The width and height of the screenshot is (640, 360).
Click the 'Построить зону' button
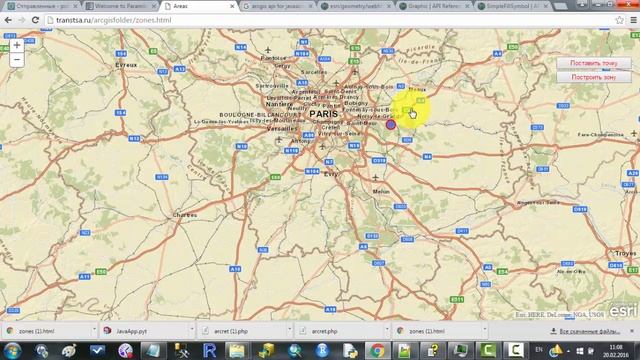pyautogui.click(x=594, y=77)
